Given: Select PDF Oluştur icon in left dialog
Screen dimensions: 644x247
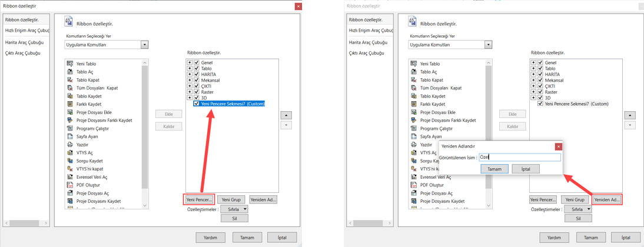Looking at the screenshot, I should tap(70, 185).
